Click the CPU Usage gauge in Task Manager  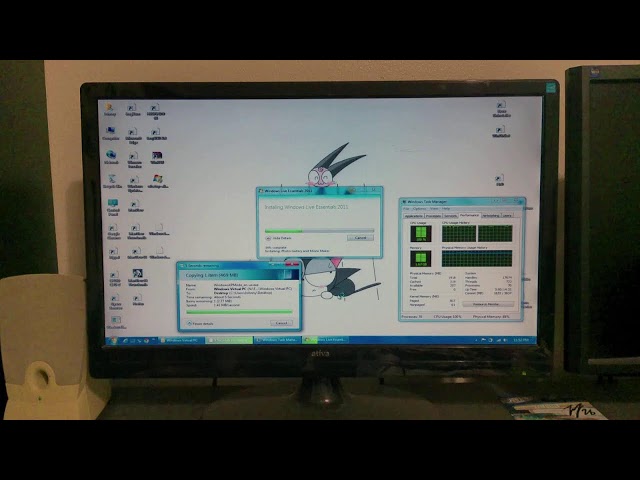[421, 233]
